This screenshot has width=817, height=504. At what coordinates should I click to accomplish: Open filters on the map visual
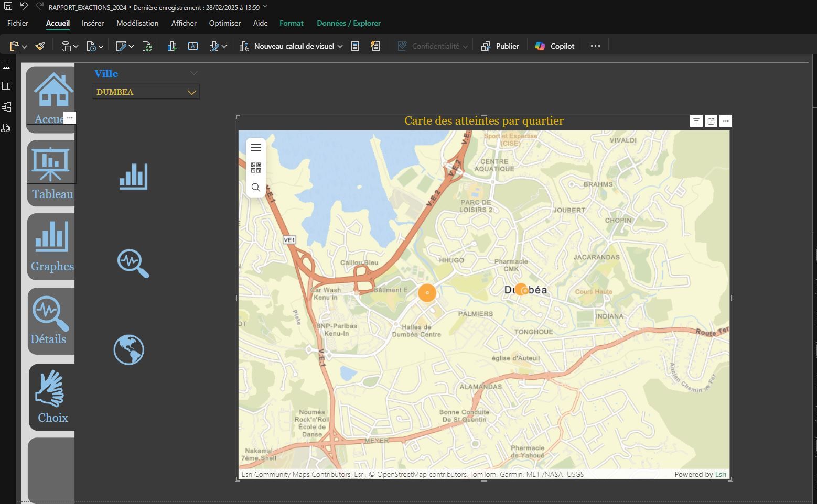click(696, 121)
